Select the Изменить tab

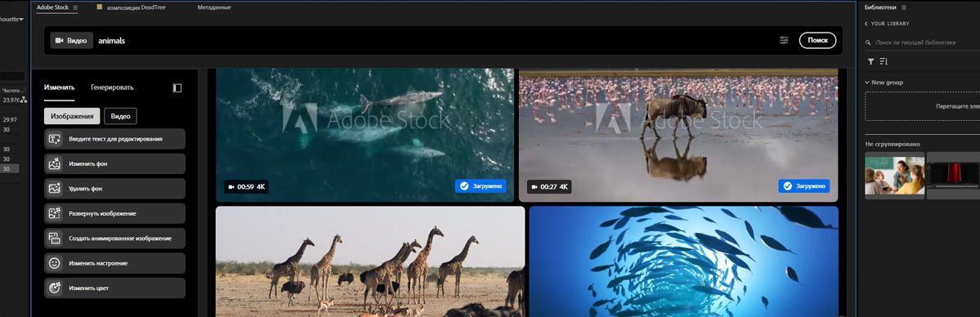point(60,87)
